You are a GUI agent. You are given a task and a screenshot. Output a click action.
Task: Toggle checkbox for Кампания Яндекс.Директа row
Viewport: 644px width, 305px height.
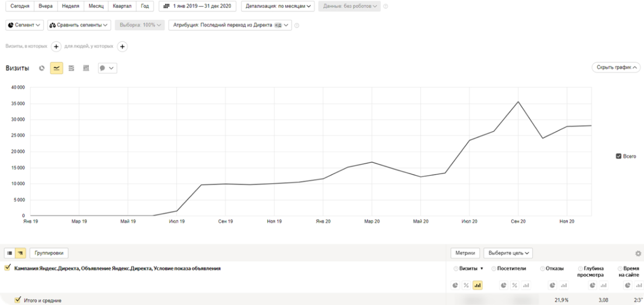click(7, 268)
